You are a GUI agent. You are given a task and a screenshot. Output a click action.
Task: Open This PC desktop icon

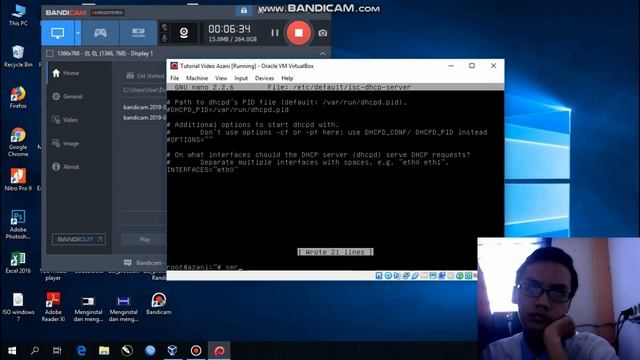[x=18, y=15]
